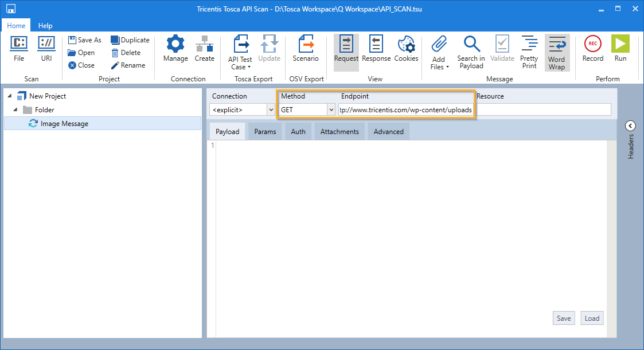The width and height of the screenshot is (644, 350).
Task: Click the URI scan icon
Action: [x=46, y=44]
